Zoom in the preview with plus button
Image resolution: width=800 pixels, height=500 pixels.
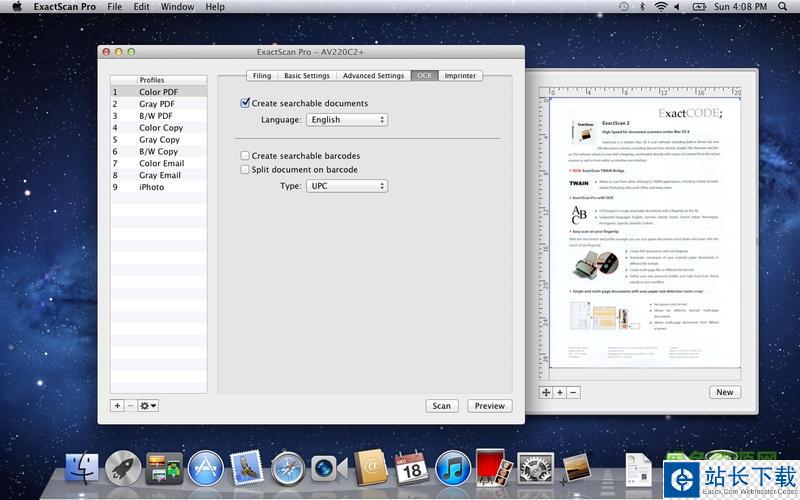coord(559,393)
